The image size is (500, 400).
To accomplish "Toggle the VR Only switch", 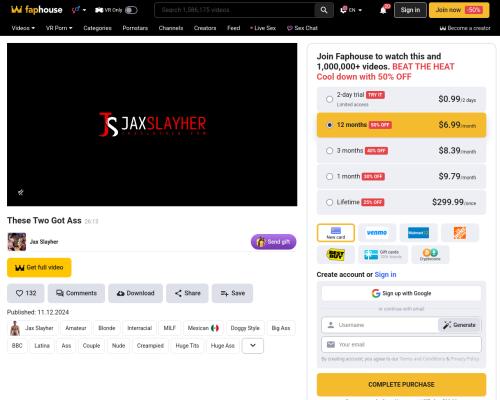I will click(x=131, y=10).
